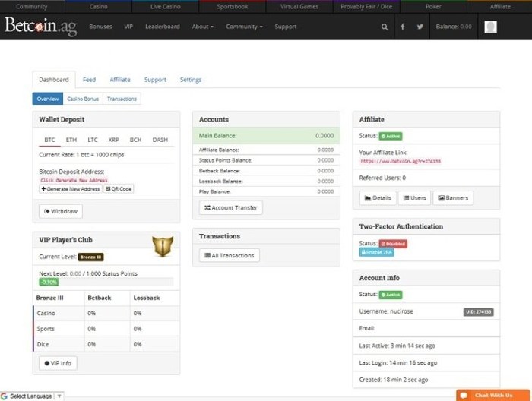
Task: Open All Transactions list
Action: 230,255
